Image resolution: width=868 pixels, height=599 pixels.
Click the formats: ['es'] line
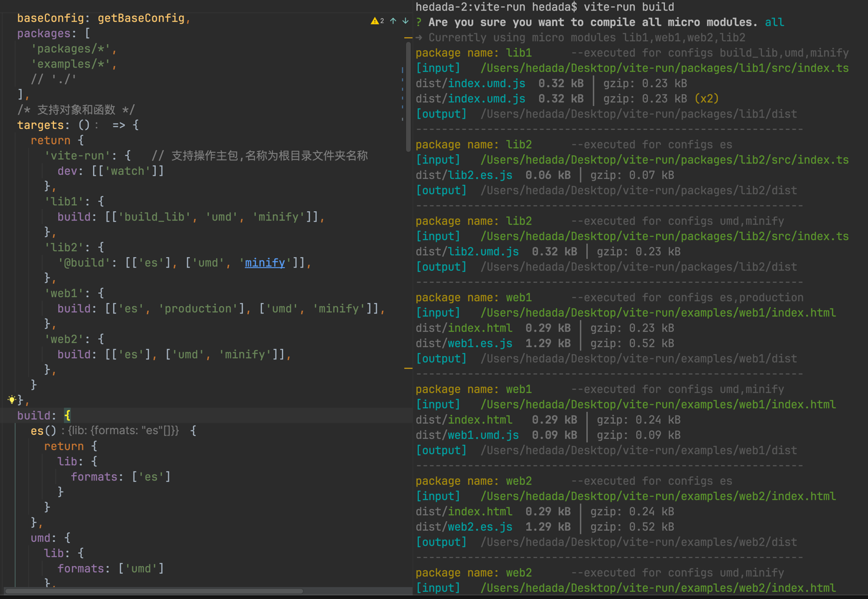(x=121, y=477)
